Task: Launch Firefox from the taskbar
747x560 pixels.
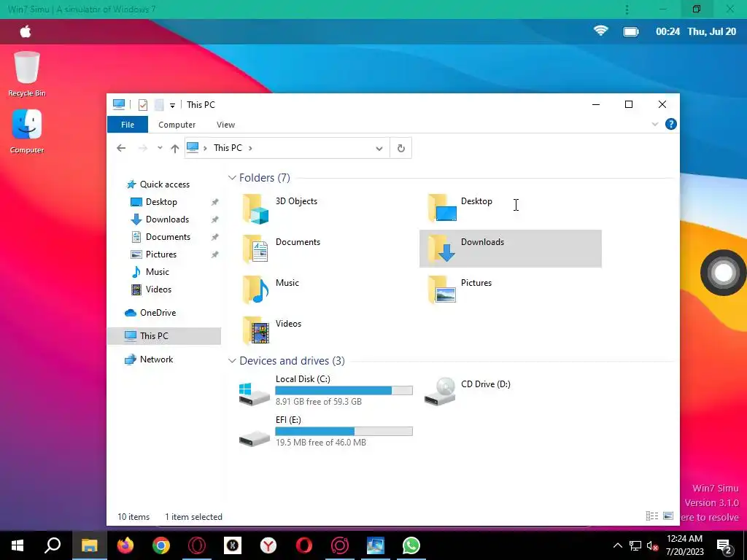Action: click(125, 545)
